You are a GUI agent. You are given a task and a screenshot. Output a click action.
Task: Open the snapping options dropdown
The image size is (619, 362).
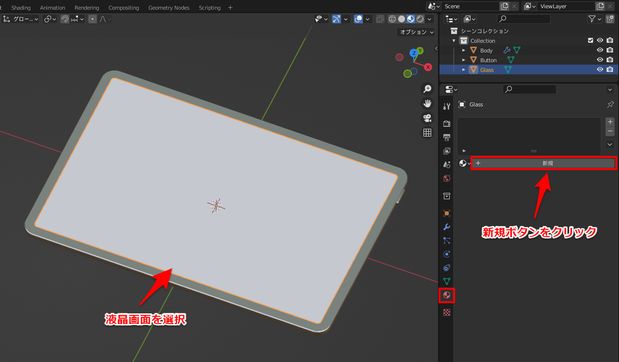(77, 19)
